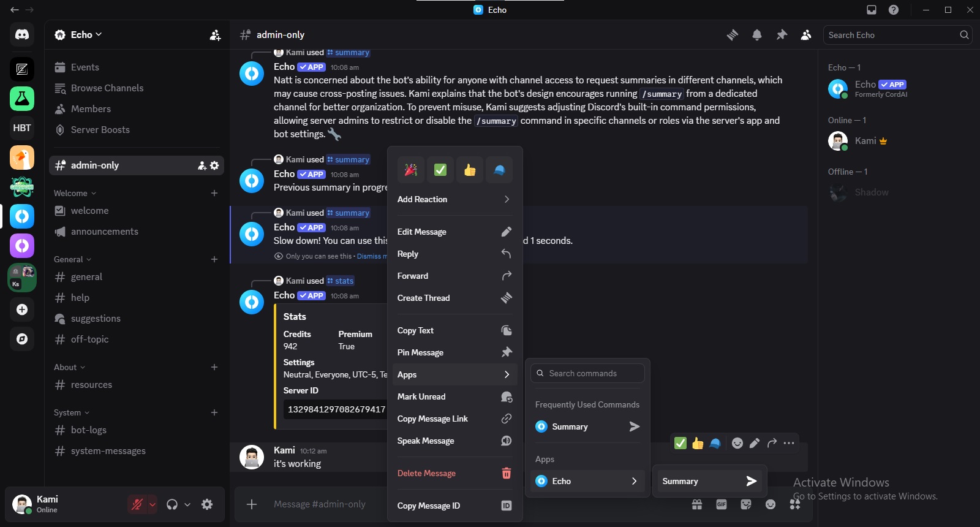
Task: Open user settings gear near Kami
Action: 207,504
